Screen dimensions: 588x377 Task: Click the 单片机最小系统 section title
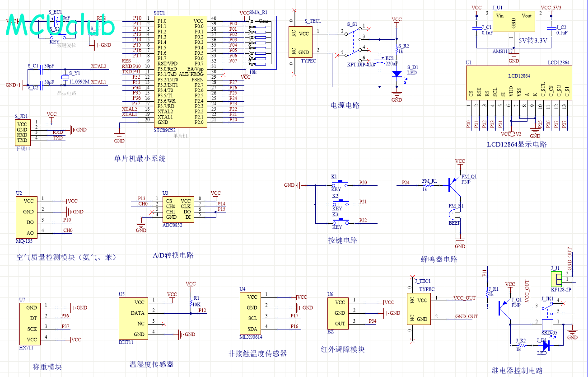(140, 159)
